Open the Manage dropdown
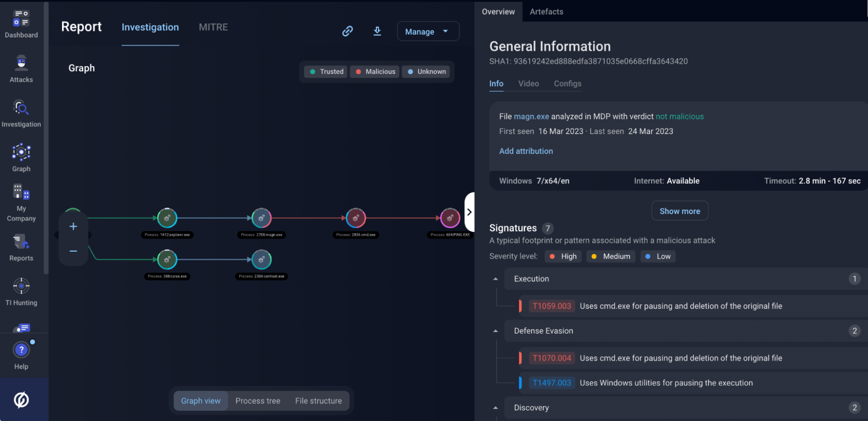Image resolution: width=868 pixels, height=421 pixels. (x=427, y=32)
